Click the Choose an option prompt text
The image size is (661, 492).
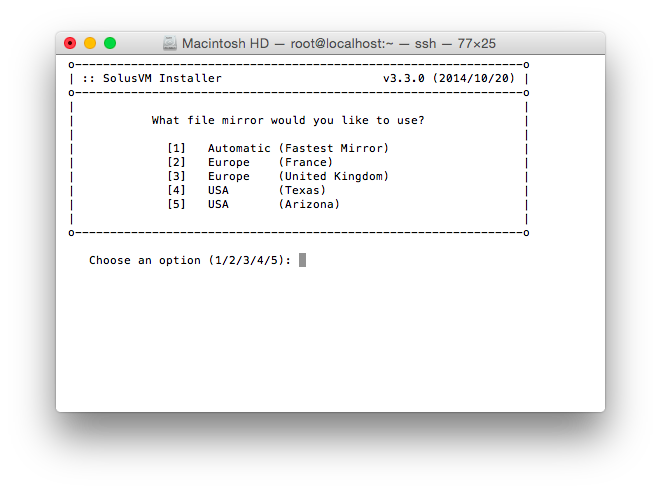(190, 261)
